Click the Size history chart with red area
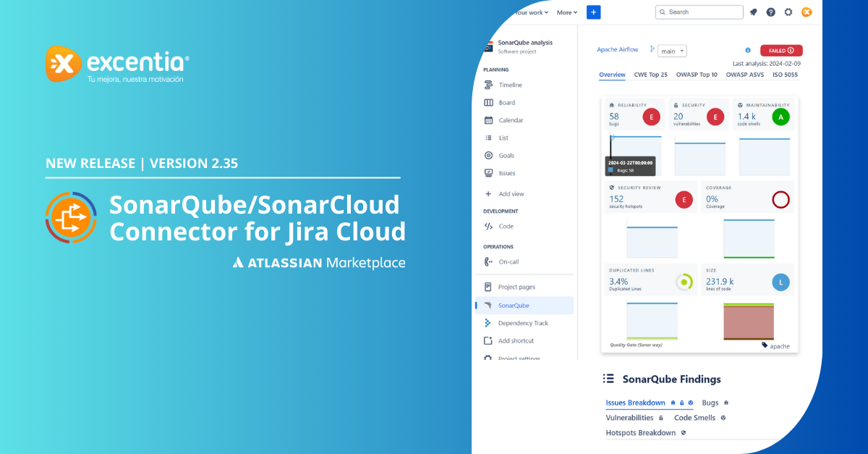Image resolution: width=868 pixels, height=454 pixels. click(x=749, y=321)
